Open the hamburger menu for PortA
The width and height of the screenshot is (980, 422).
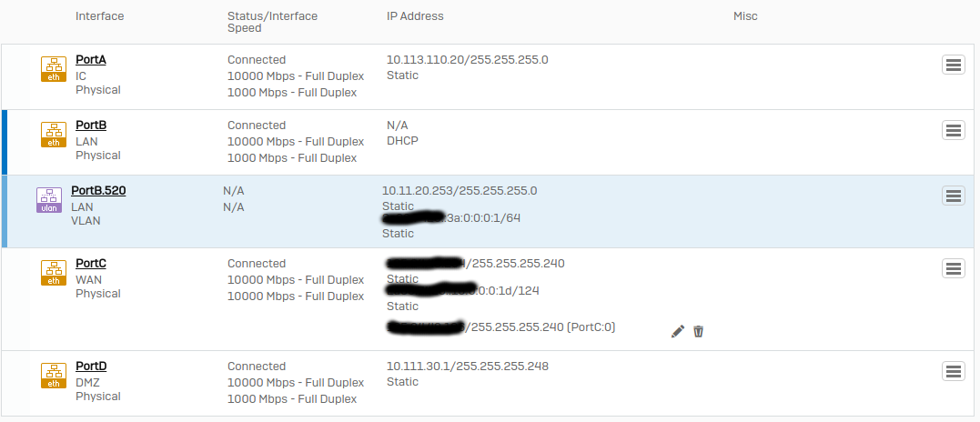[x=953, y=65]
